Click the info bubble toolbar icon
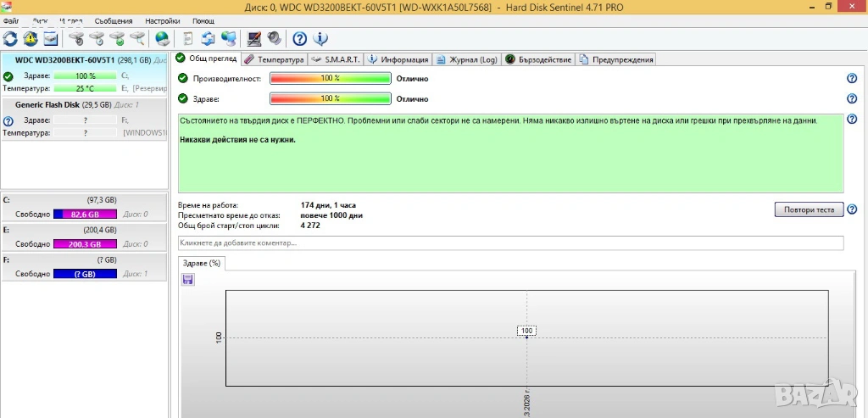The height and width of the screenshot is (418, 868). point(320,38)
